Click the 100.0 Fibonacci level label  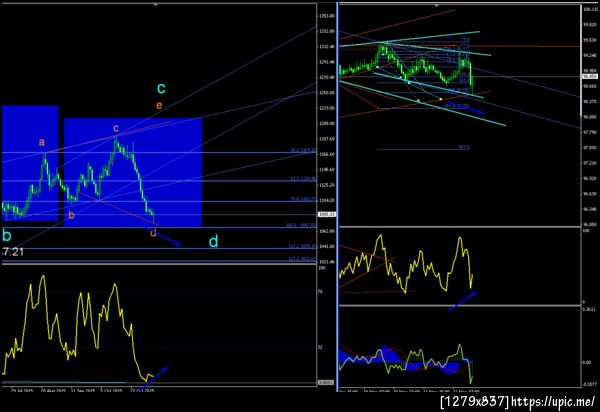coord(301,225)
